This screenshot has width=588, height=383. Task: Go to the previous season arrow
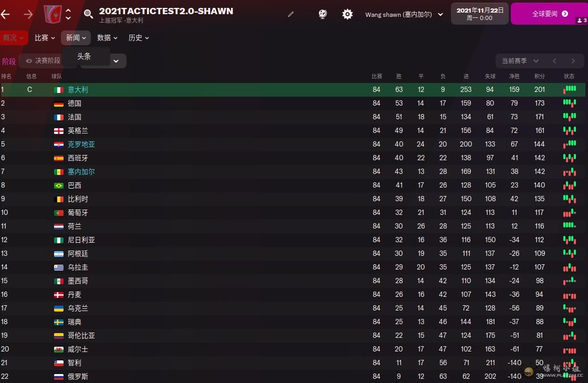pyautogui.click(x=554, y=61)
